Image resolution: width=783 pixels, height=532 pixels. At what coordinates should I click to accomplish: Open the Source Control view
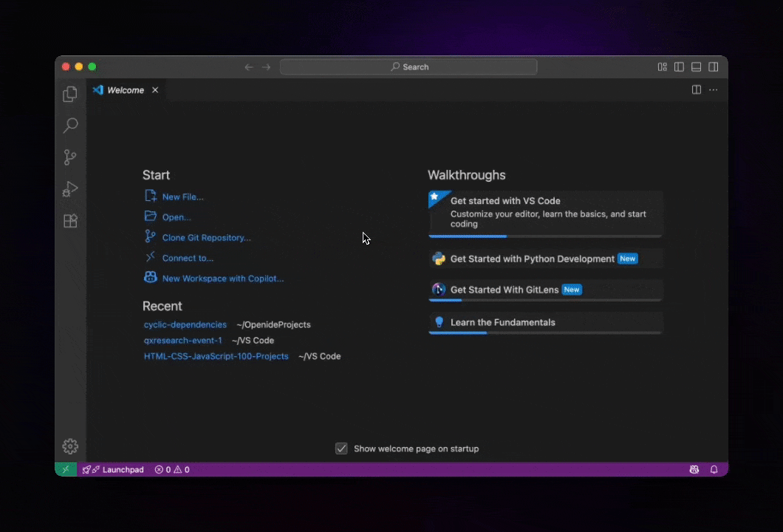point(70,157)
